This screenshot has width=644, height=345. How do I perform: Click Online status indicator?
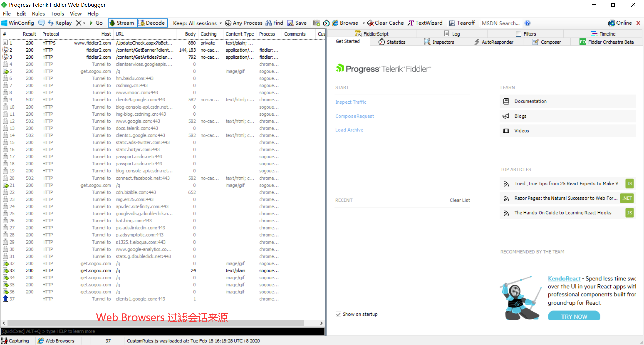click(x=620, y=23)
